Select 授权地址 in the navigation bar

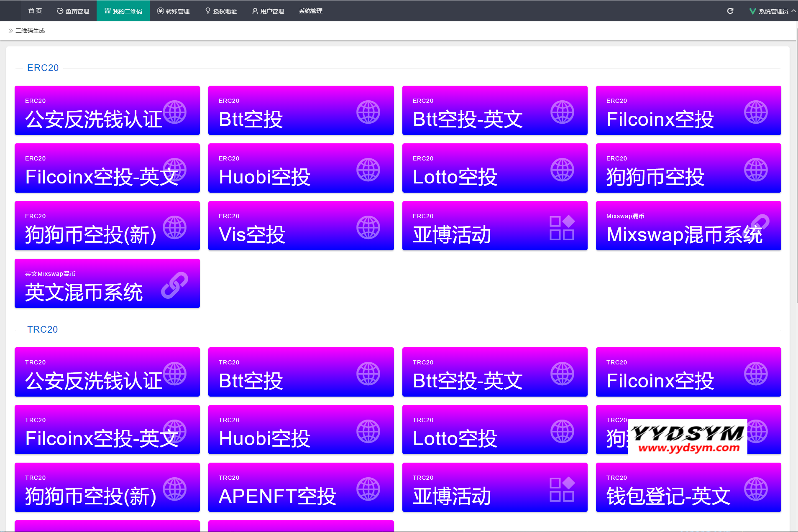(x=221, y=11)
